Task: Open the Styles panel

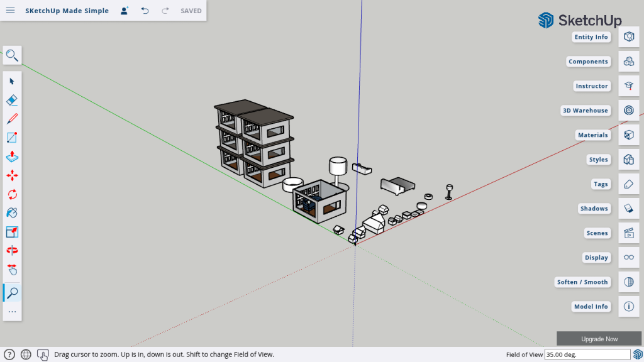Action: (628, 160)
